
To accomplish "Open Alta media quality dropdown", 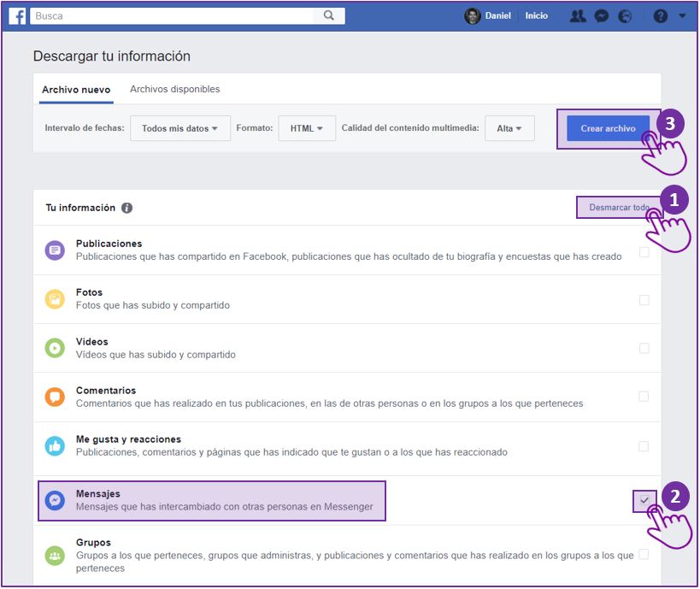I will 509,128.
